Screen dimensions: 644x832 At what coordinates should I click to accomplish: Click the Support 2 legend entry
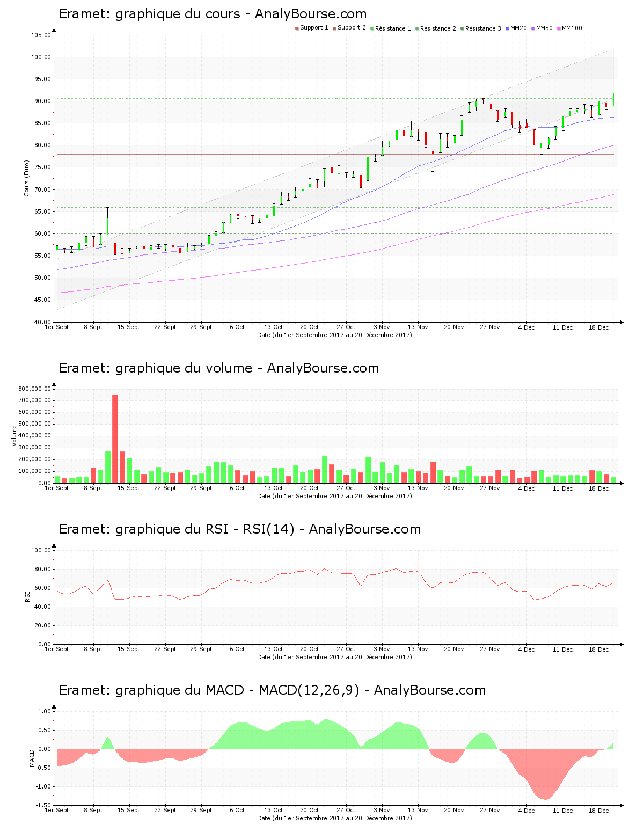click(x=349, y=28)
